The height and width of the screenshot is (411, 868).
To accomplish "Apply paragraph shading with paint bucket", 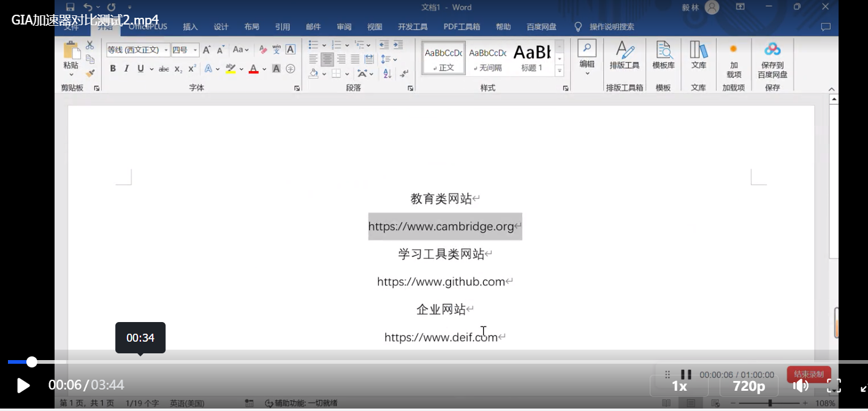I will click(x=314, y=74).
